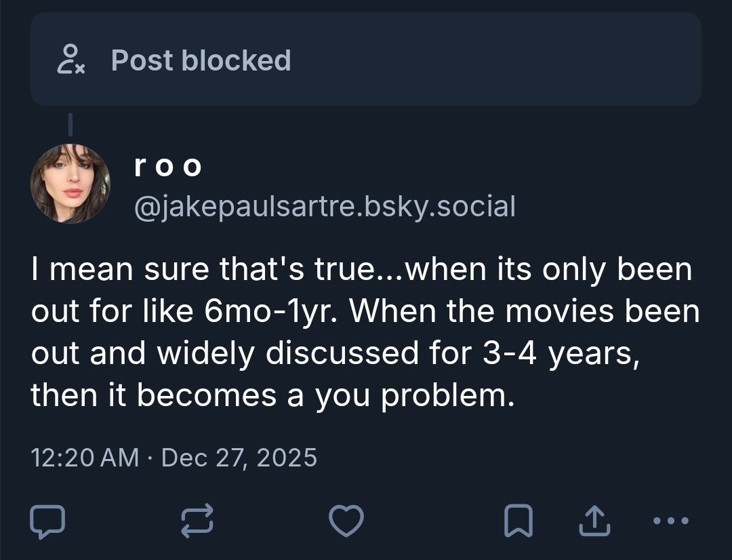This screenshot has height=560, width=732.
Task: Click the reply speech bubble icon
Action: tap(47, 521)
